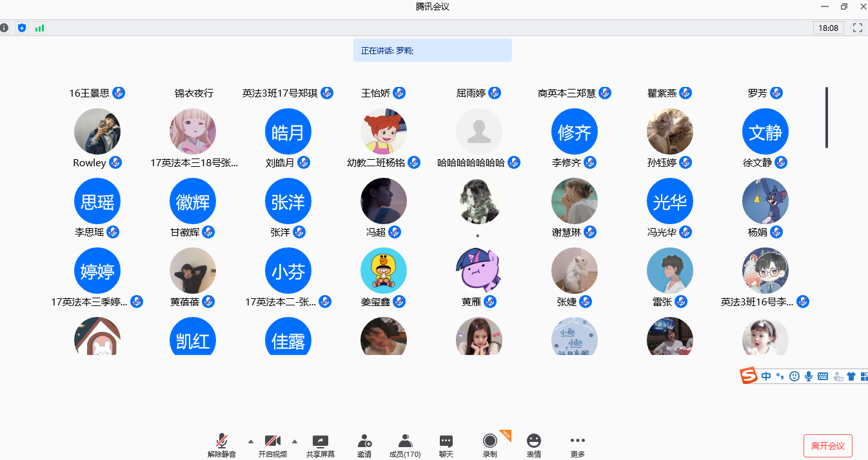Toggle Sogou input language 中 indicator
The width and height of the screenshot is (868, 460).
(x=766, y=376)
